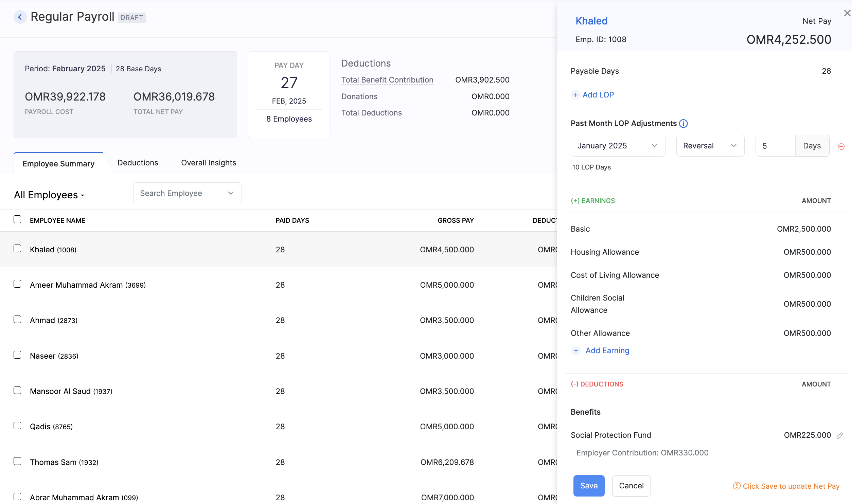Click the LOP days number input field
Screen dimensions: 852x504
click(x=775, y=146)
